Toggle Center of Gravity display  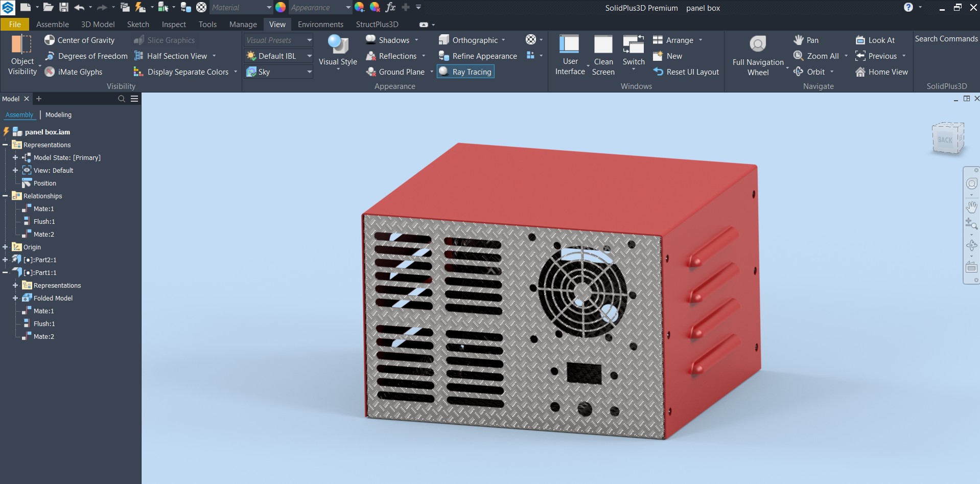point(79,40)
